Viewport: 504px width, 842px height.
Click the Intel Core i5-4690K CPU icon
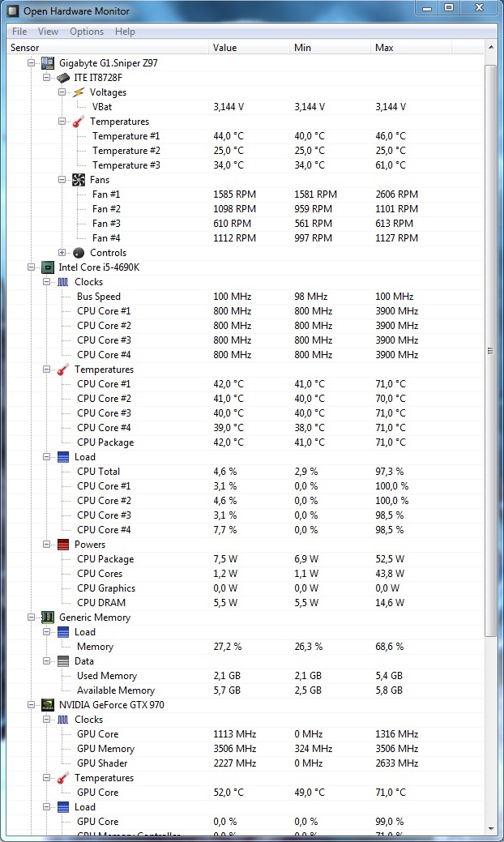point(48,267)
